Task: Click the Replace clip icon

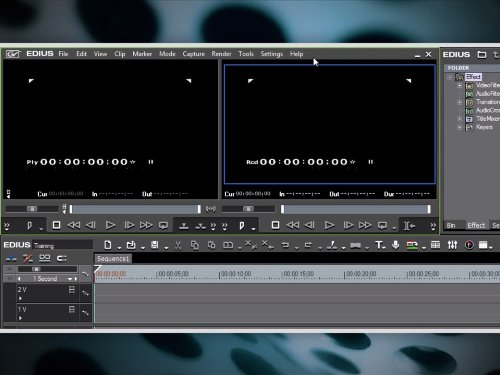Action: (x=228, y=245)
